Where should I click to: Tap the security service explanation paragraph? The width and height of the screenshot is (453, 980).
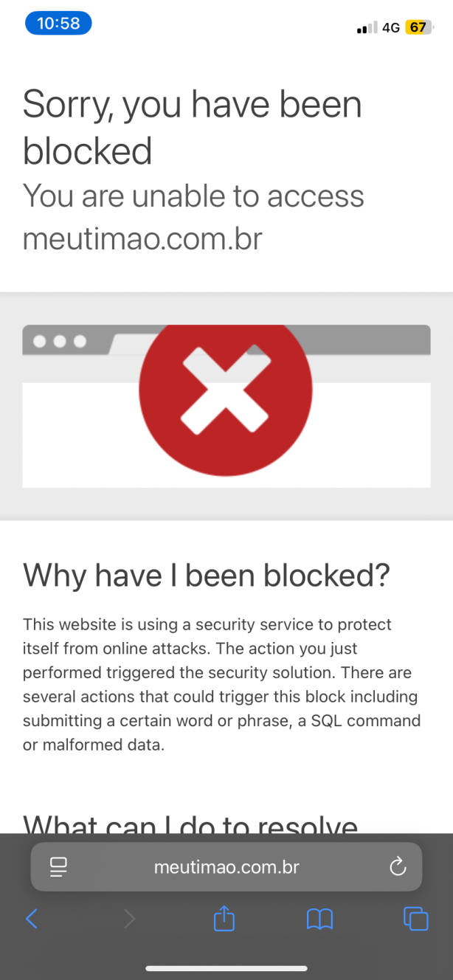click(x=221, y=685)
